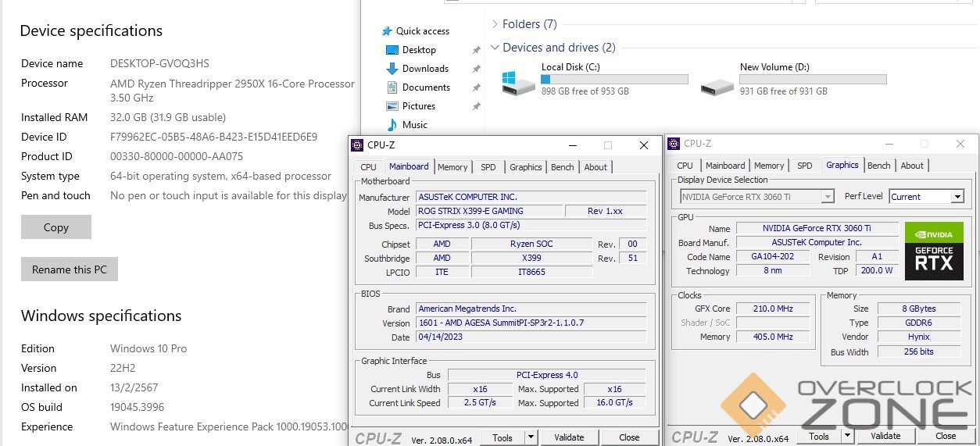This screenshot has width=980, height=446.
Task: Switch to Bench tab in Graphics window
Action: (878, 166)
